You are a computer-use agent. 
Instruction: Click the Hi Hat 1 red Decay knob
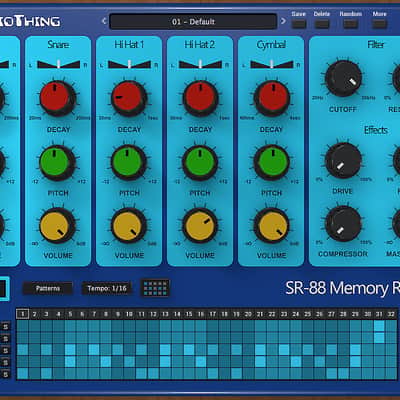[x=129, y=98]
